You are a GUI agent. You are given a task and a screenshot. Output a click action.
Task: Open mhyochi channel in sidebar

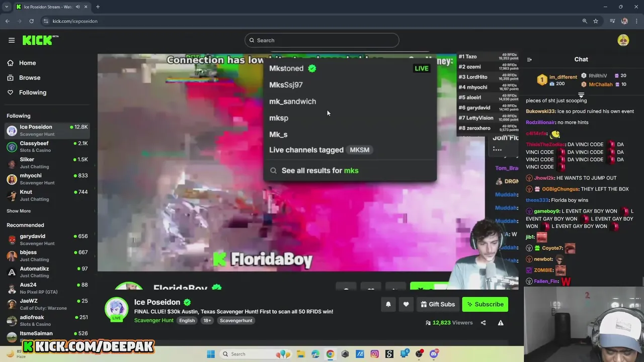coord(47,179)
